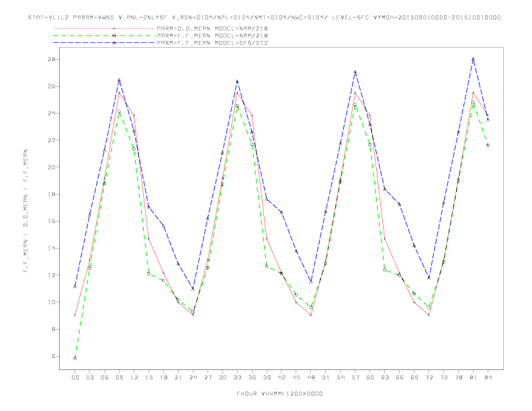Click x-axis tick label 00
Viewport: 532px width, 411px height.
coord(75,377)
